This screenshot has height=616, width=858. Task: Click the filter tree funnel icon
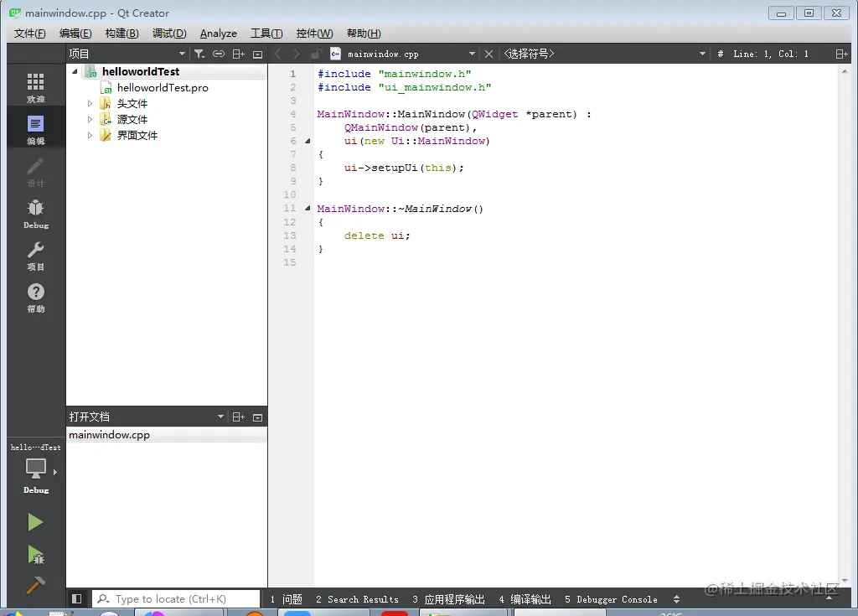pos(199,54)
